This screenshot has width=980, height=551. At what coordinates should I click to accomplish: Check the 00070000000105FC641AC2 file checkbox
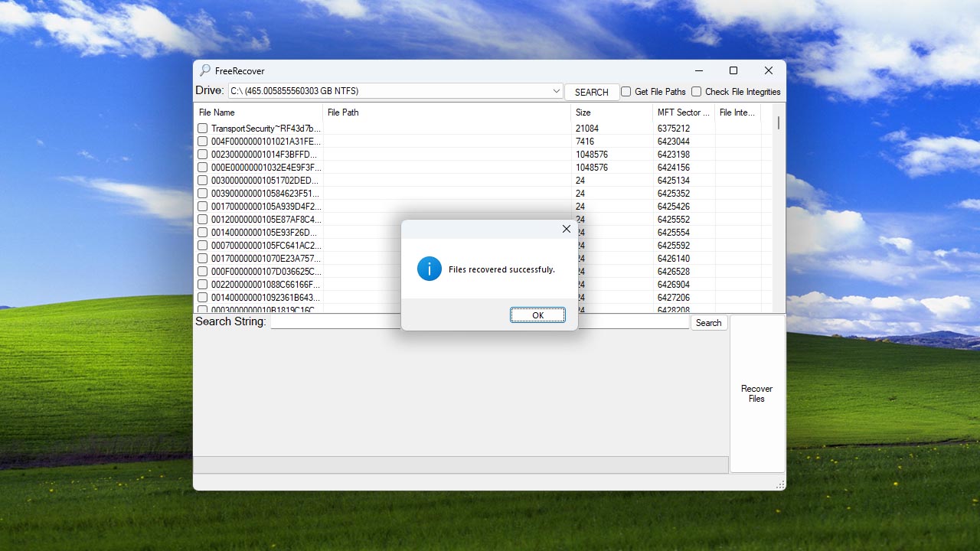pyautogui.click(x=203, y=246)
